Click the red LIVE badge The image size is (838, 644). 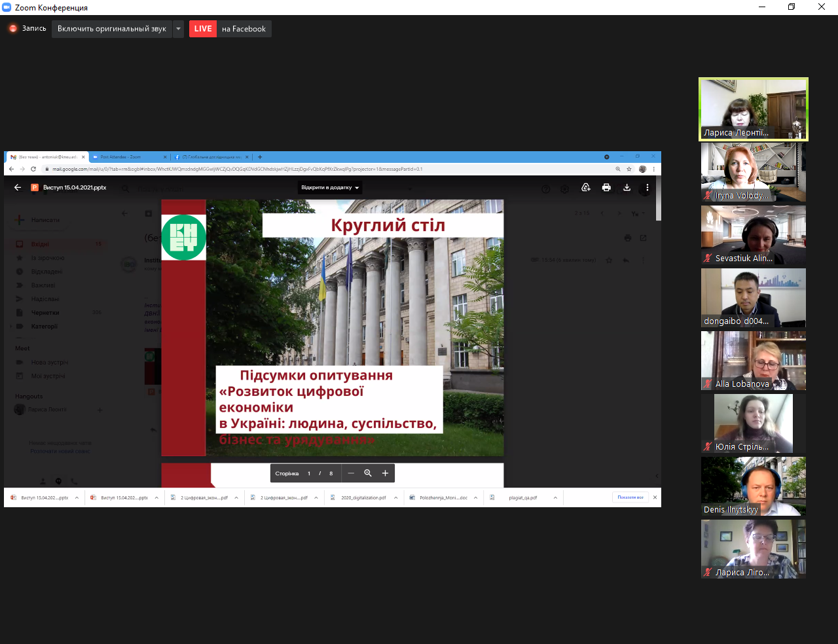coord(203,29)
